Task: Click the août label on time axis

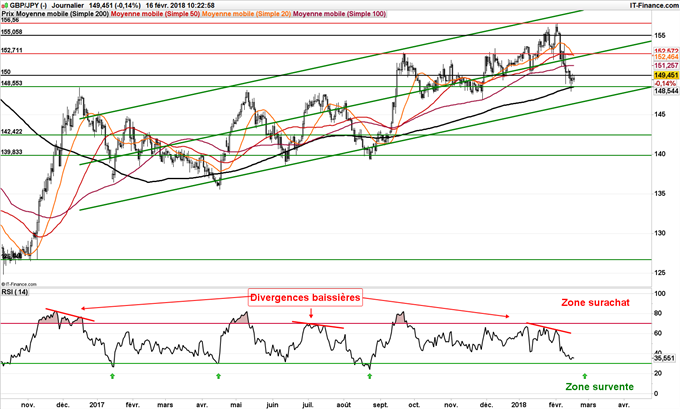Action: [x=344, y=405]
